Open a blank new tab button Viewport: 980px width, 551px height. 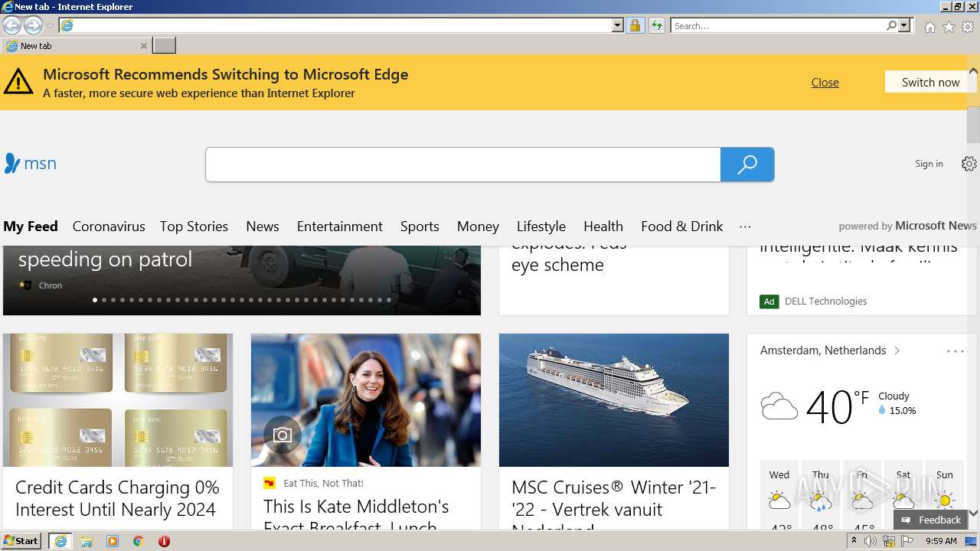[x=164, y=46]
